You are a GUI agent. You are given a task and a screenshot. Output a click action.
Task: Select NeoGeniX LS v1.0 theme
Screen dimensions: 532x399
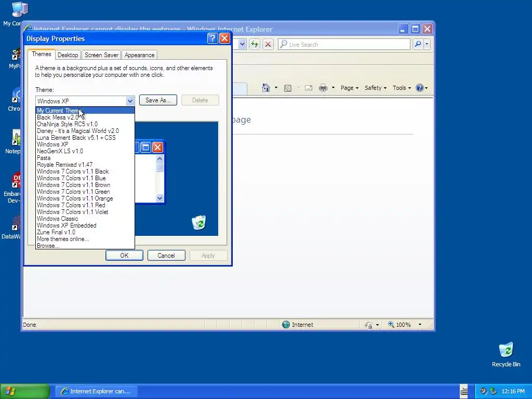pos(85,151)
